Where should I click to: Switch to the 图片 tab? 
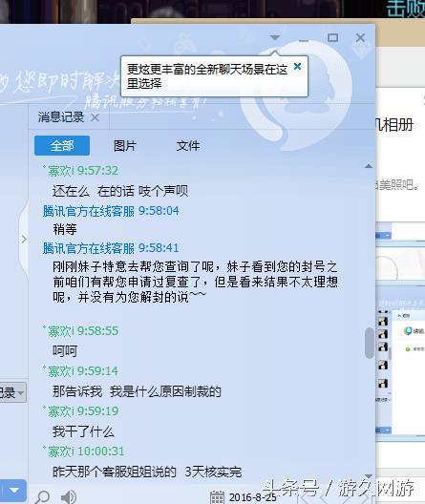tap(125, 146)
